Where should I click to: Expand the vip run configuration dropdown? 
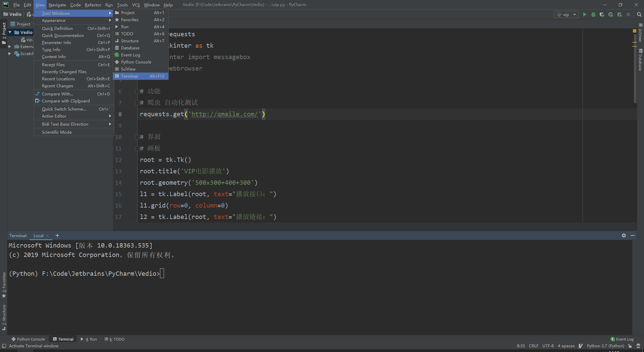click(x=574, y=14)
